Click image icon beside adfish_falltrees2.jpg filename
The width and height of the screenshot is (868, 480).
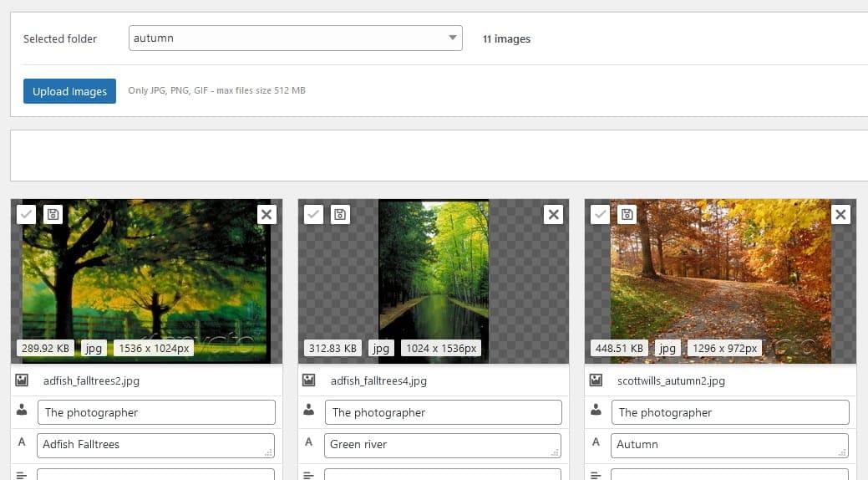[x=23, y=380]
